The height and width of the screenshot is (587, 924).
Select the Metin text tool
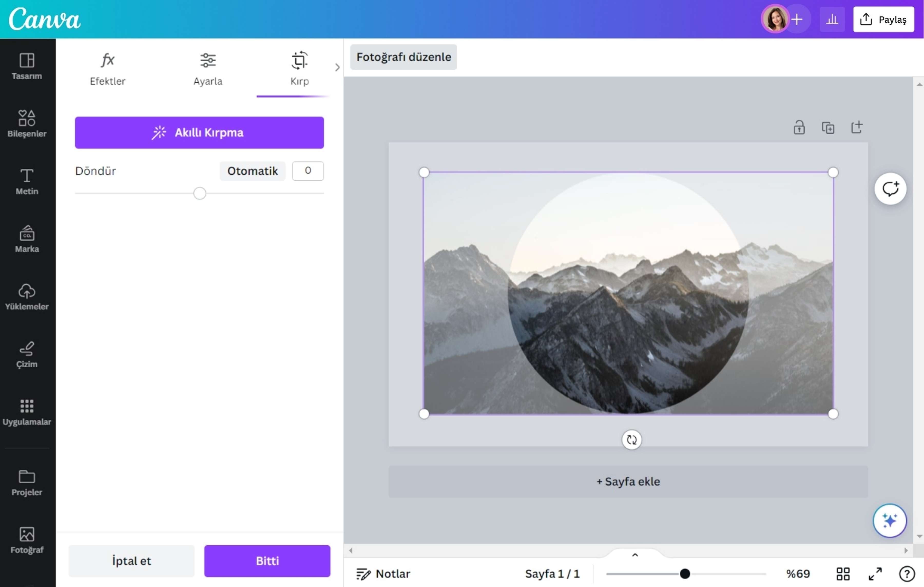27,181
